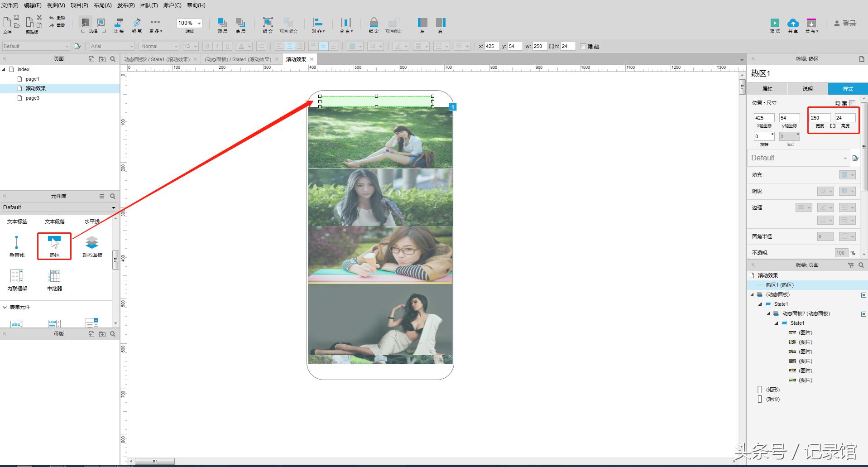Switch to the 属性 tab in the inspector
The height and width of the screenshot is (467, 868).
click(x=767, y=89)
